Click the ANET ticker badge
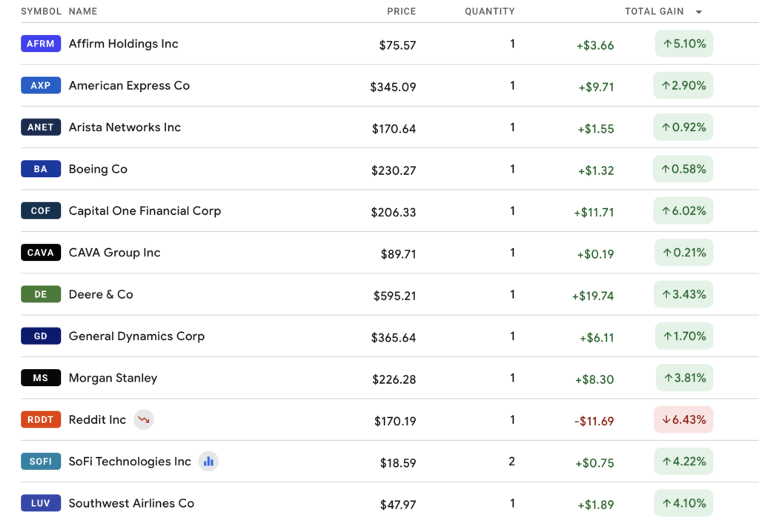759x532 pixels. [41, 127]
